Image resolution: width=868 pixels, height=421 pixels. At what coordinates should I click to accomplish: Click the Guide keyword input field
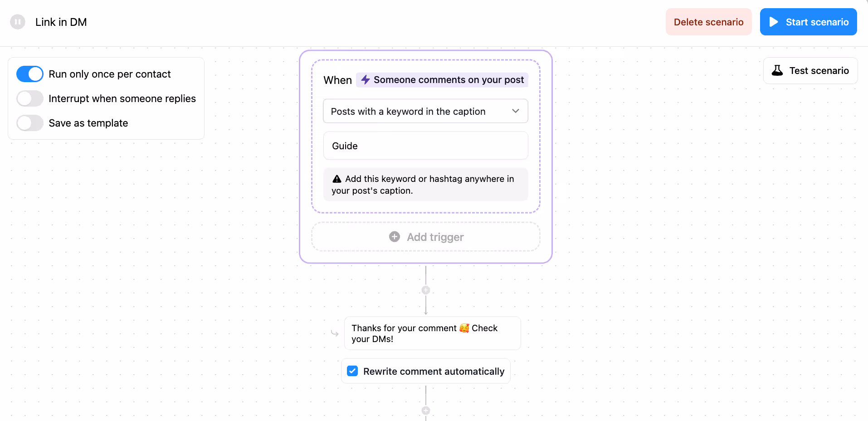(425, 145)
